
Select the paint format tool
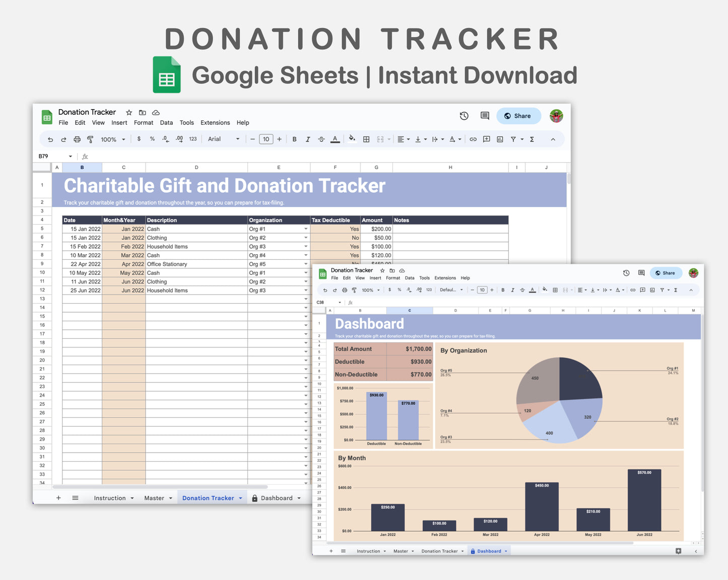pyautogui.click(x=90, y=139)
